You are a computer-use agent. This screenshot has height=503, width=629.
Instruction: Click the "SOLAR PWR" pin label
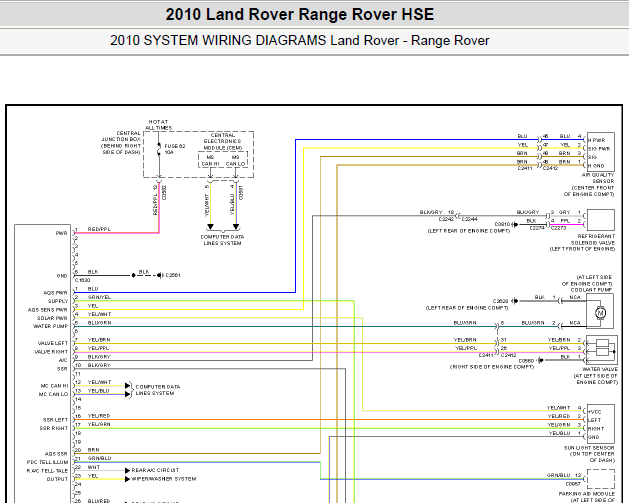[x=52, y=318]
